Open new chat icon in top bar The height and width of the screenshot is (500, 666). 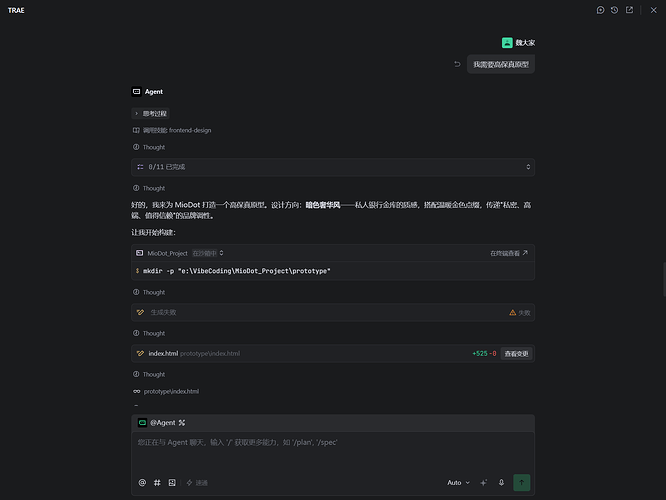coord(600,10)
